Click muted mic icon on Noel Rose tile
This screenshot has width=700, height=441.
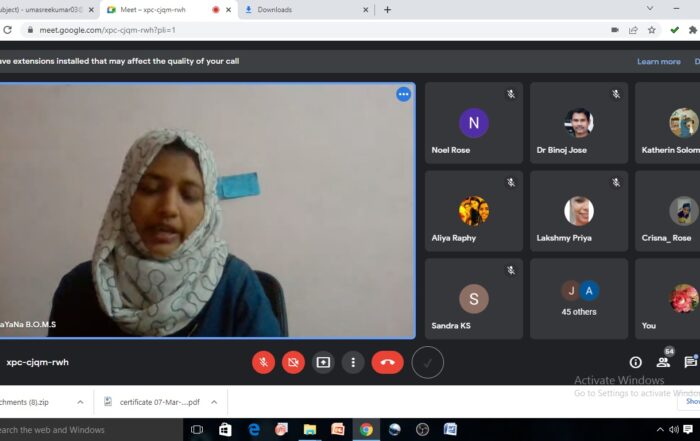pyautogui.click(x=511, y=94)
